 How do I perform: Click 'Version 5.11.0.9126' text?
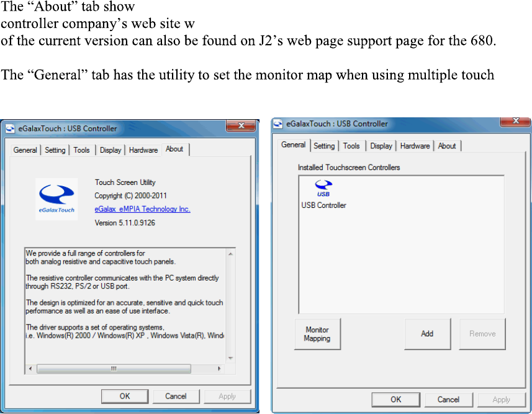coord(125,223)
